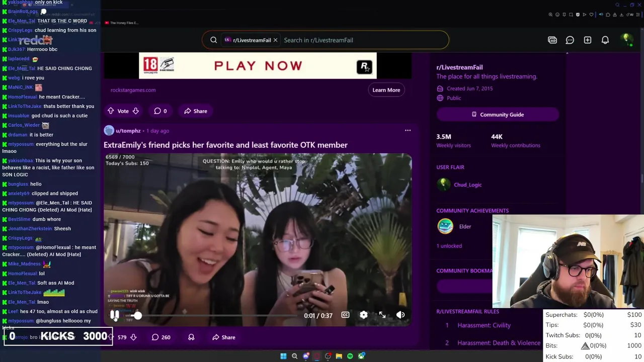
Task: Open File Explorer from the taskbar
Action: tap(339, 356)
